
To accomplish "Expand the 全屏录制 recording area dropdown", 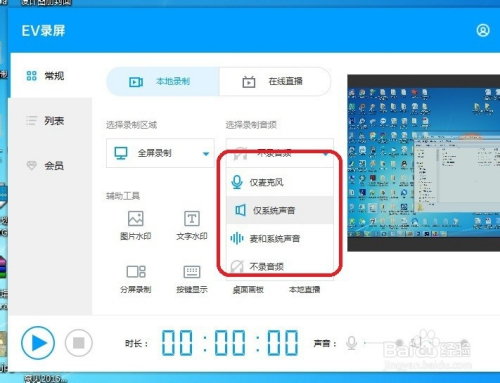I will tap(160, 153).
